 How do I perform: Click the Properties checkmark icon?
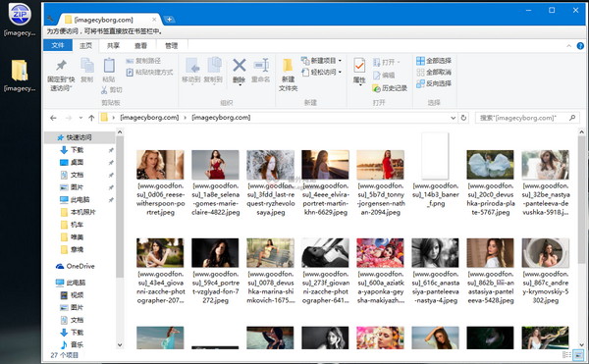click(x=359, y=66)
